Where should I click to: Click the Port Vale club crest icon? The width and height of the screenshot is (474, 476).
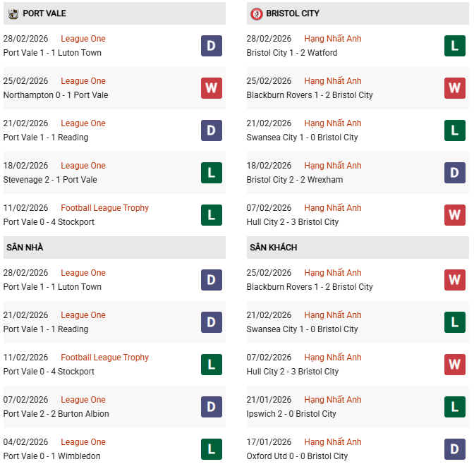pyautogui.click(x=13, y=13)
